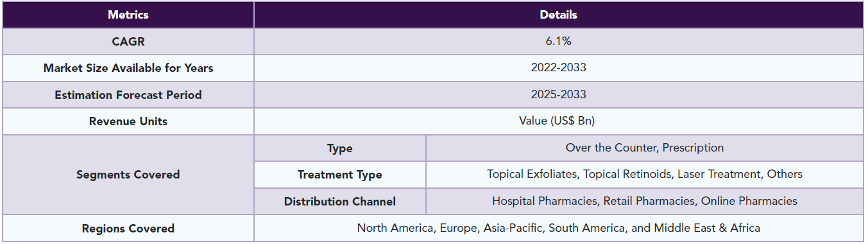Click the 2025-2033 value cell
The height and width of the screenshot is (244, 868).
coord(559,95)
